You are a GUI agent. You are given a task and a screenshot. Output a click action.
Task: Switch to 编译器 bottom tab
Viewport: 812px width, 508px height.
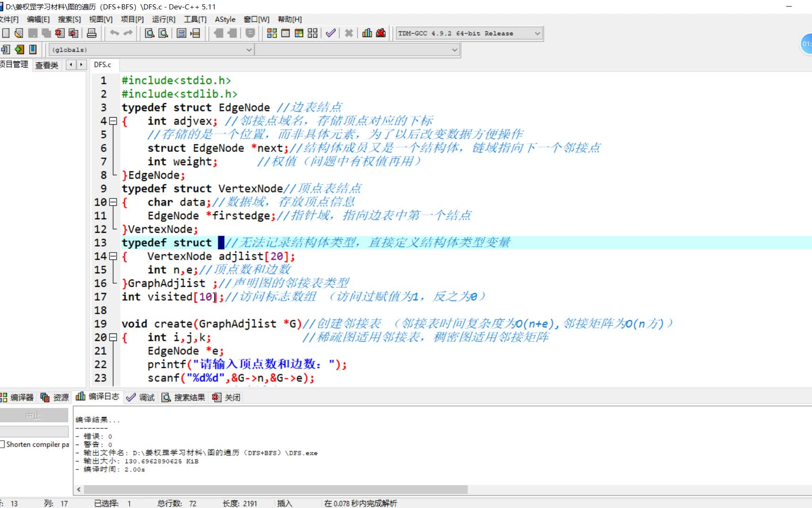click(17, 397)
